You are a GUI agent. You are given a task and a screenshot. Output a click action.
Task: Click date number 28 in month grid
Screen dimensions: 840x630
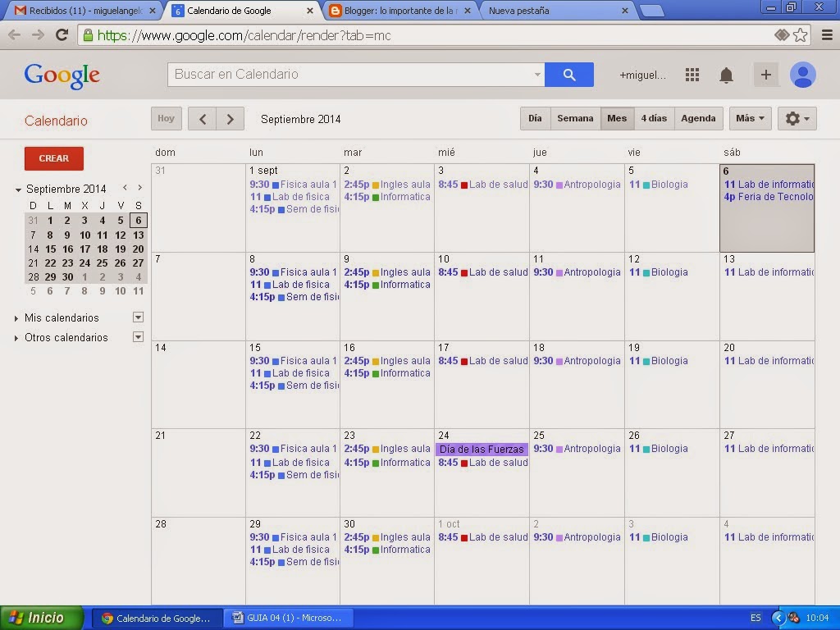[161, 524]
